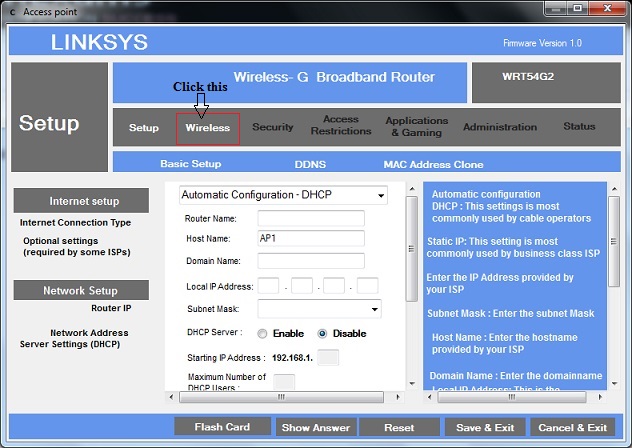The width and height of the screenshot is (632, 448).
Task: Click help panel scroll up arrow
Action: coord(614,189)
